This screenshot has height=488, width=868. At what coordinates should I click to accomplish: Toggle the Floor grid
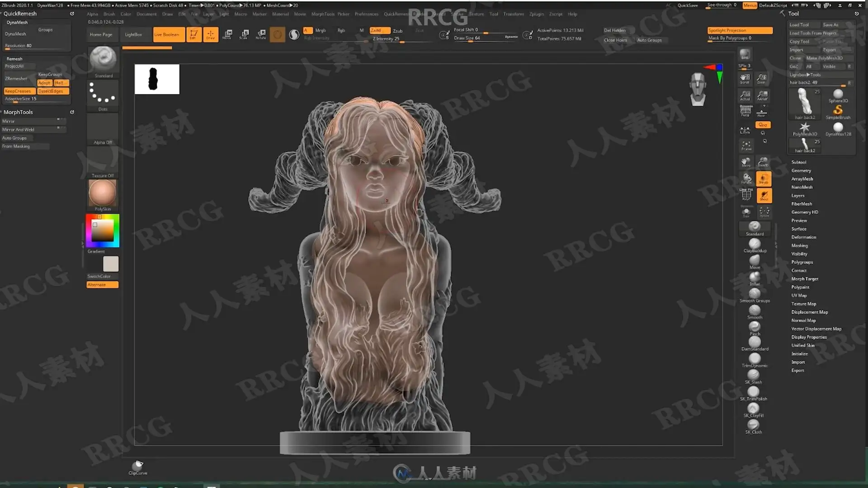(x=762, y=112)
